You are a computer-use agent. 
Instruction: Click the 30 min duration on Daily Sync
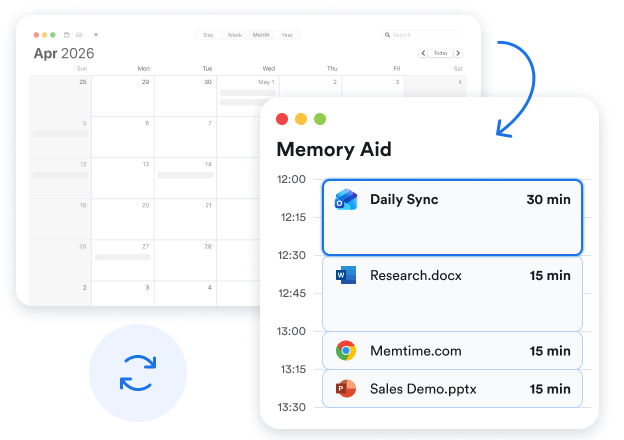(x=548, y=199)
